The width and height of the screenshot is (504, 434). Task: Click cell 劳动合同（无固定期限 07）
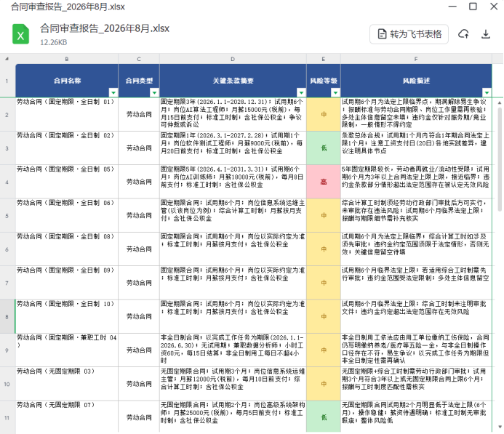pos(67,417)
